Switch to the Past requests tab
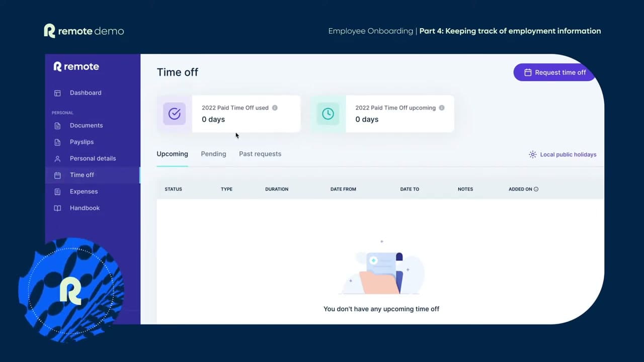644x362 pixels. pos(260,154)
